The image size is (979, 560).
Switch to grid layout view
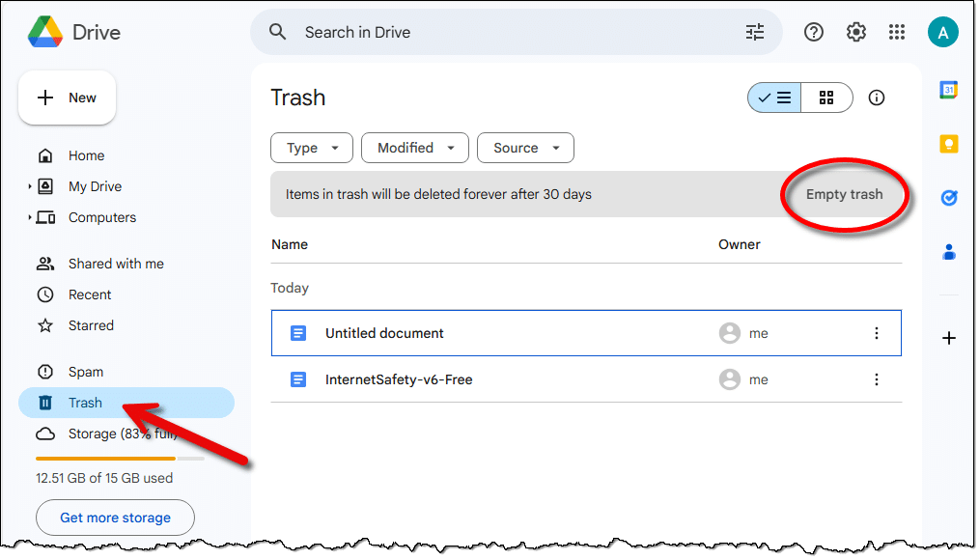point(826,98)
